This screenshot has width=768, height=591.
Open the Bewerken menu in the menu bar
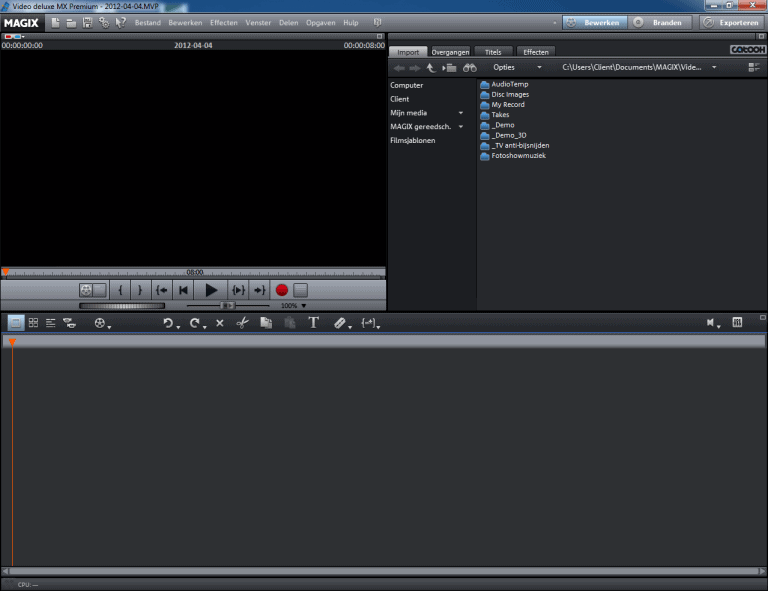pos(185,23)
